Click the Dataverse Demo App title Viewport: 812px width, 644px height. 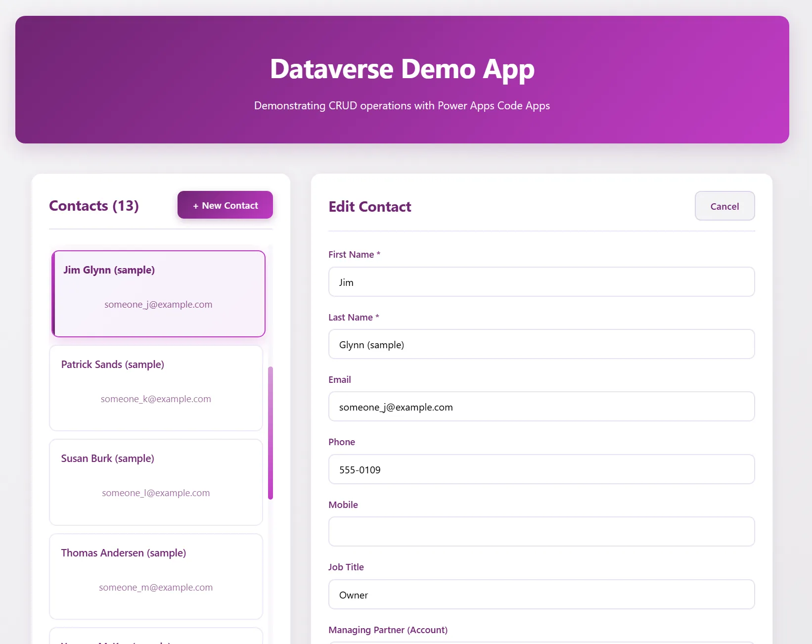(402, 69)
